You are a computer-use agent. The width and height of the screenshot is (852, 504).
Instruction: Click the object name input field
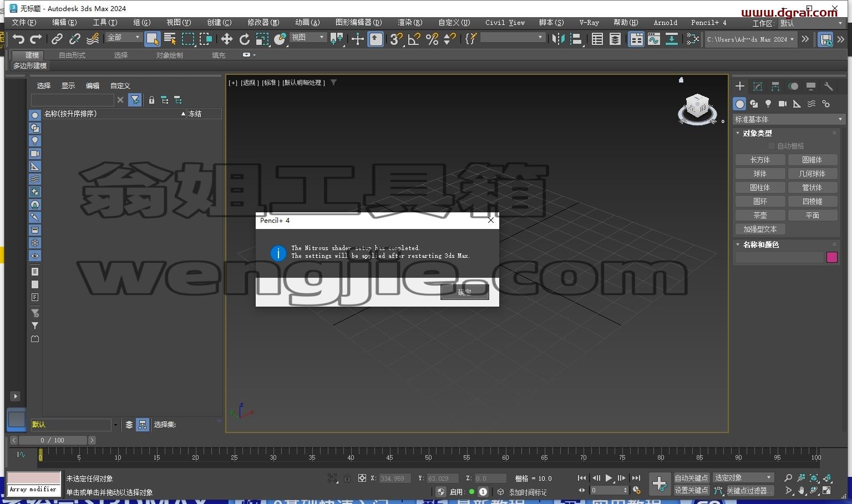(x=779, y=257)
